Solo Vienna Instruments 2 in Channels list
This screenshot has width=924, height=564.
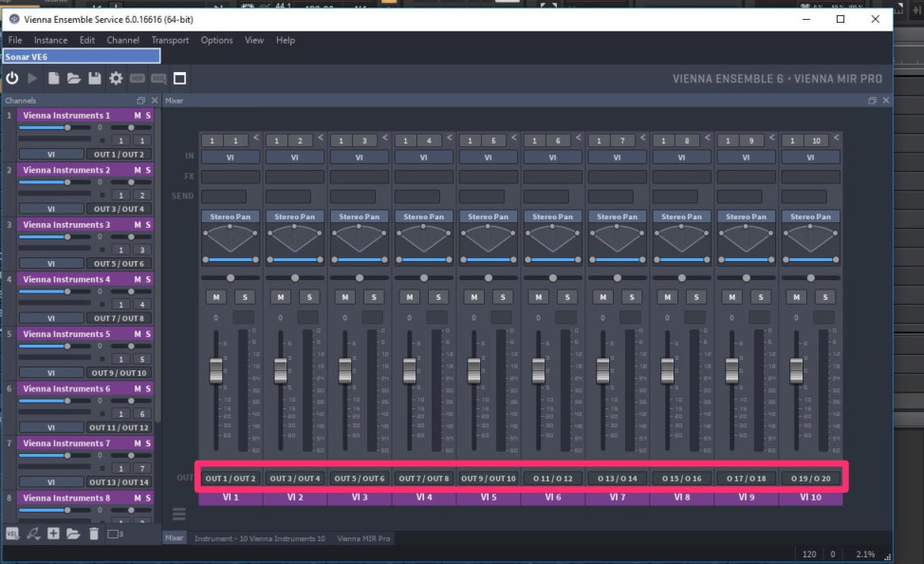[x=148, y=170]
